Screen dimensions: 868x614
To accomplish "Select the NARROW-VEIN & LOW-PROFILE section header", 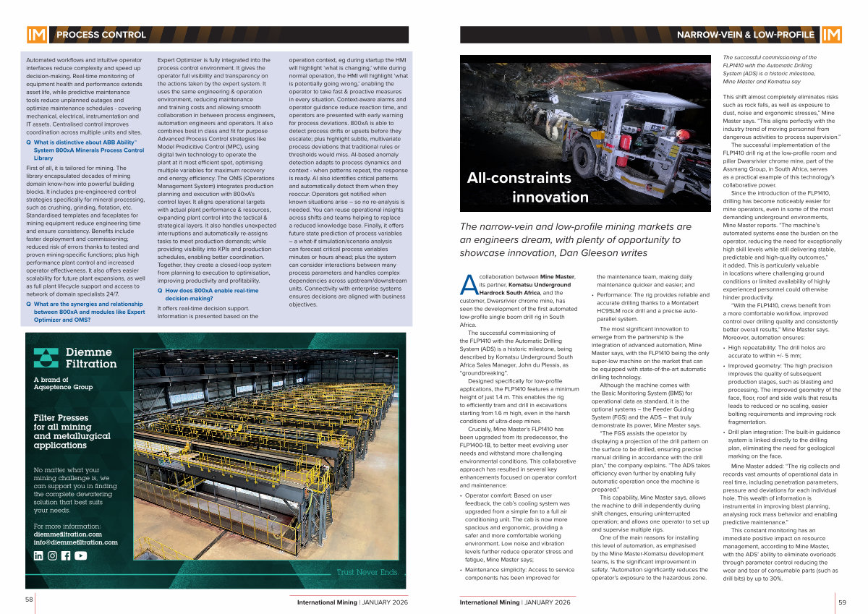I will tap(745, 35).
